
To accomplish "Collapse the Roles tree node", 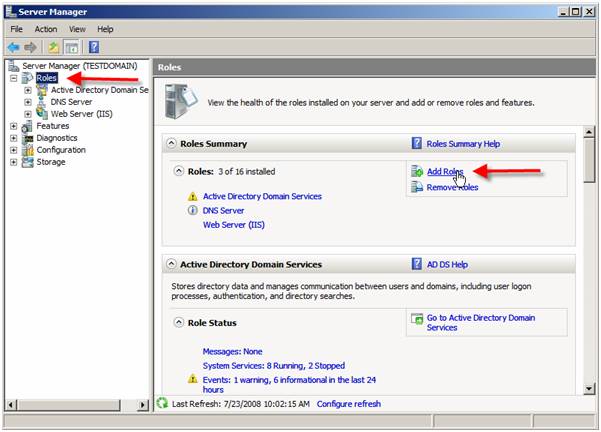I will [x=14, y=78].
